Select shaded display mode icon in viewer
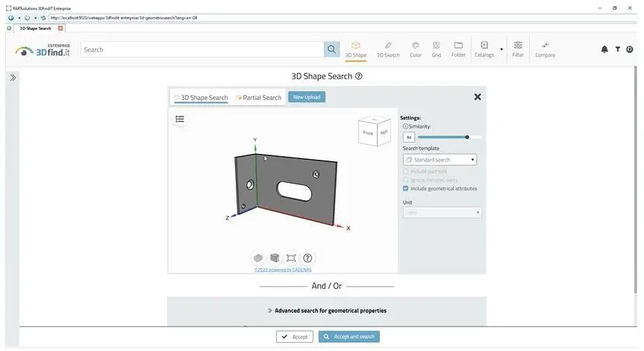644x351 pixels. coord(258,258)
